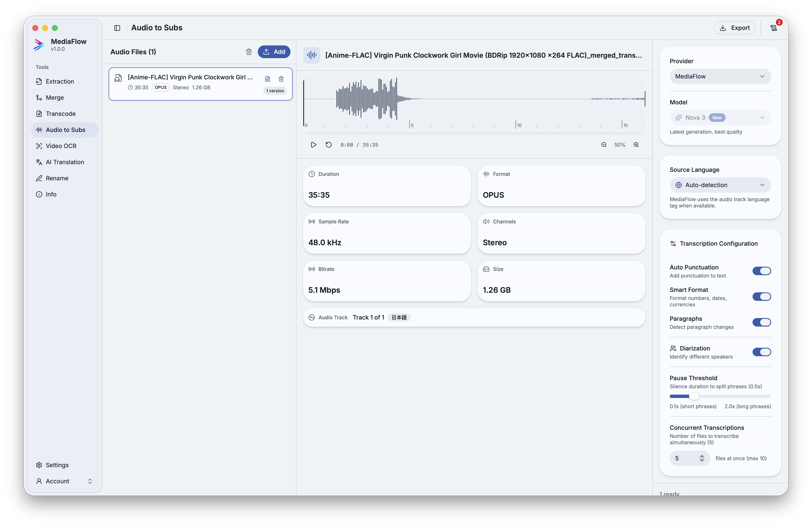Click the Pause Threshold slider handle
The image size is (812, 527).
(x=694, y=397)
